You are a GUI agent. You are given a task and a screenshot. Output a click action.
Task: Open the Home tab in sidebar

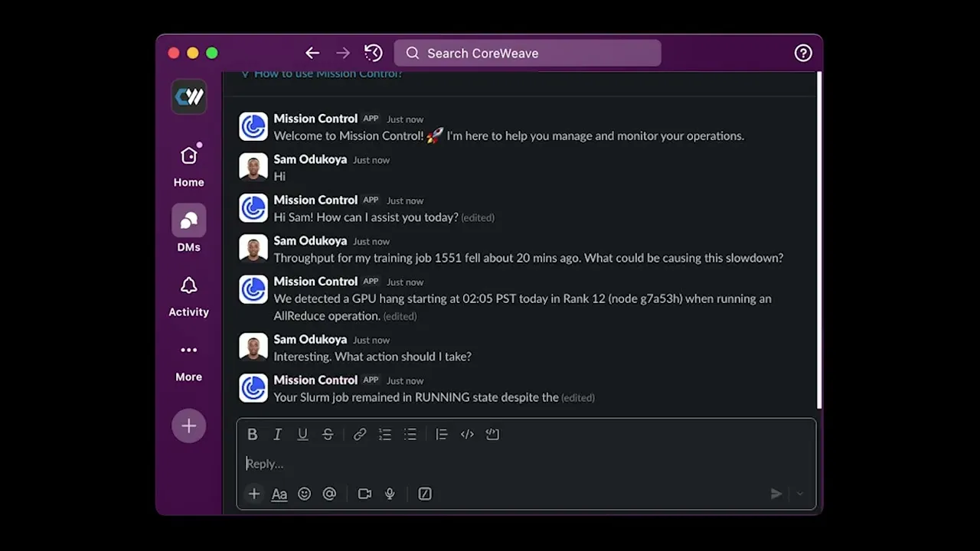point(188,166)
